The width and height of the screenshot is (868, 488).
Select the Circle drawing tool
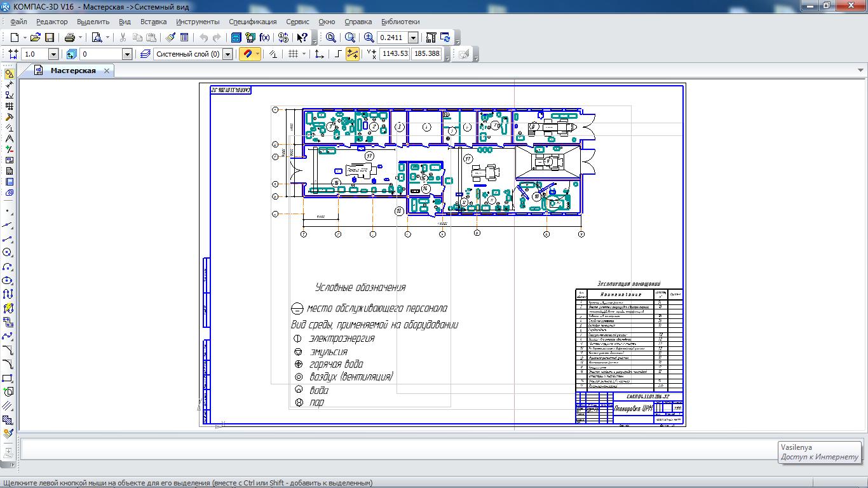(8, 252)
